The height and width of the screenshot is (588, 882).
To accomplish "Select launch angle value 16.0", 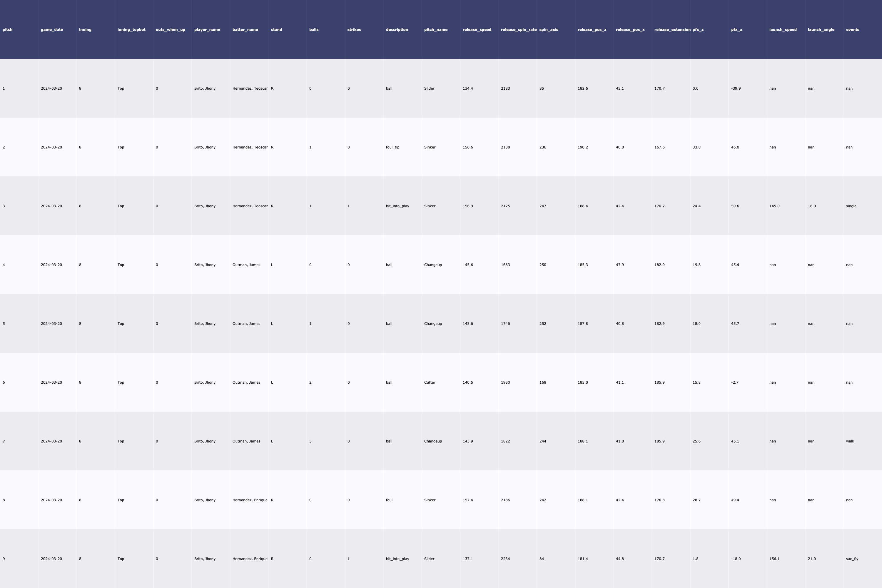I will pyautogui.click(x=811, y=206).
